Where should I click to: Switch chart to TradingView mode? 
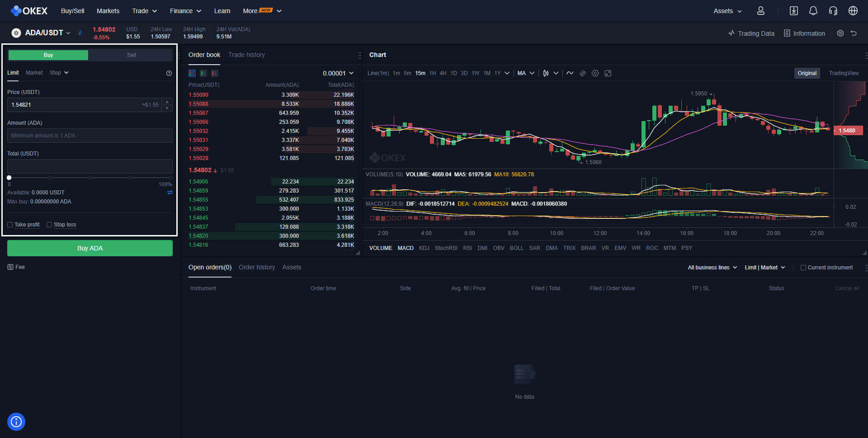[844, 73]
